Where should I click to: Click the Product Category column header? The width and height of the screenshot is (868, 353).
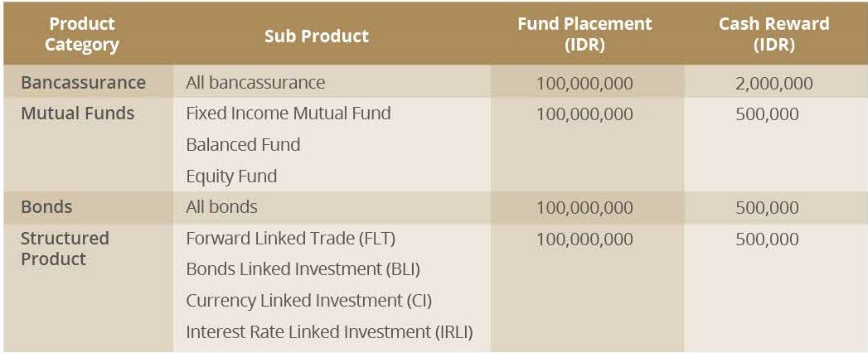[82, 34]
